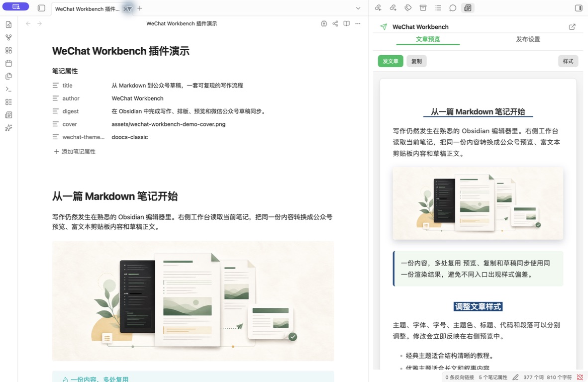Open workbench in new window icon
Image resolution: width=588 pixels, height=382 pixels.
[572, 27]
